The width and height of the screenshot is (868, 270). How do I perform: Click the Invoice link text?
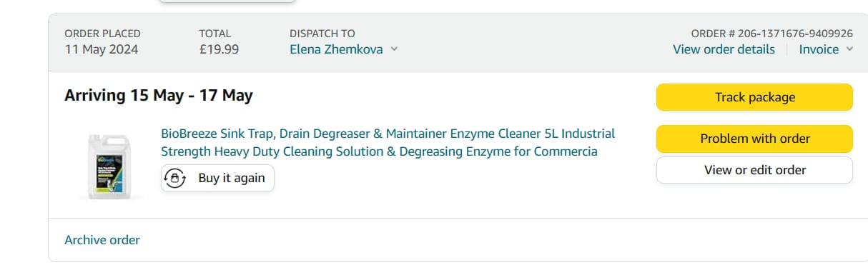click(x=819, y=49)
